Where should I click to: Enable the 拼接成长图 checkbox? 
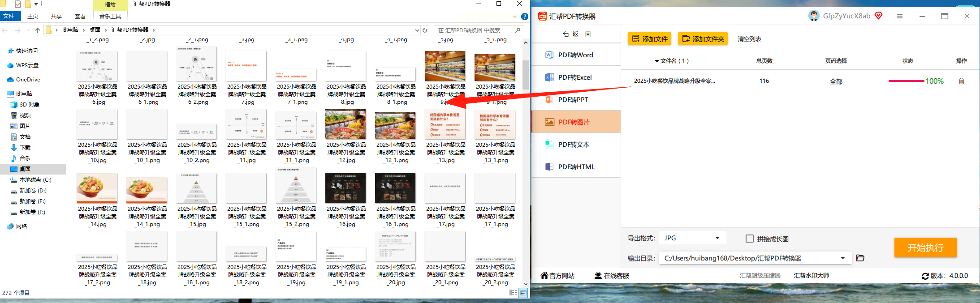[749, 239]
